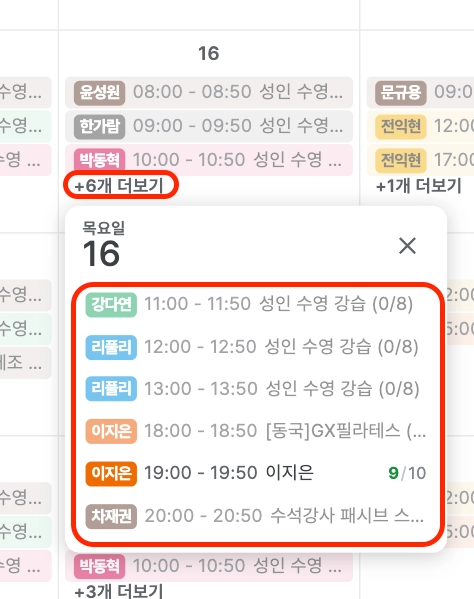
Task: Open 이지은 18:00 GX필라테스 class
Action: click(x=256, y=431)
